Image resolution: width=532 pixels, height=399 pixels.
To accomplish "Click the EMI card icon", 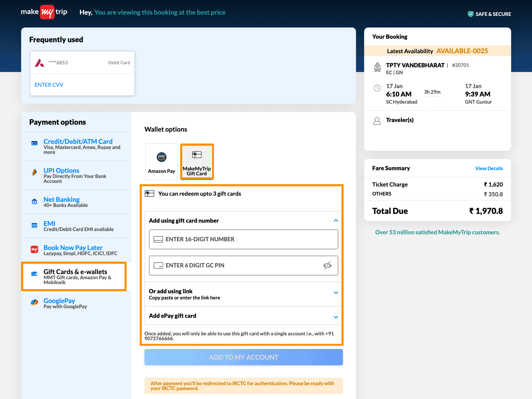I will 34,225.
